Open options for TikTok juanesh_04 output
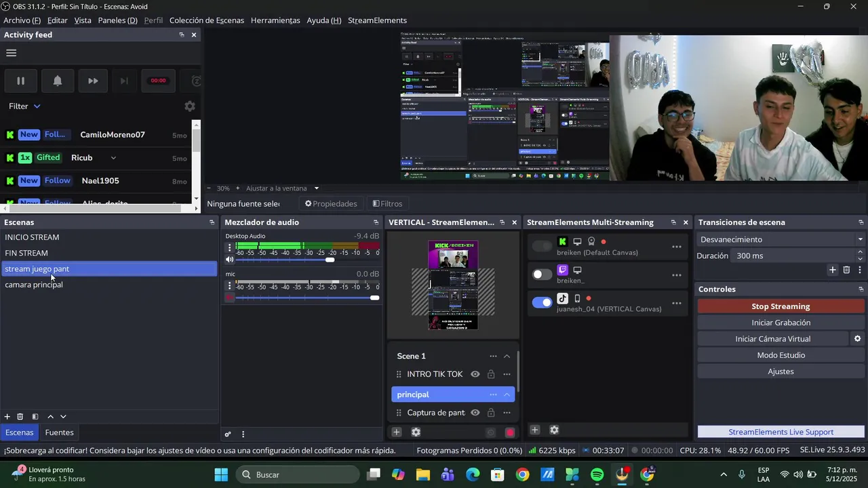Image resolution: width=868 pixels, height=488 pixels. pyautogui.click(x=677, y=303)
